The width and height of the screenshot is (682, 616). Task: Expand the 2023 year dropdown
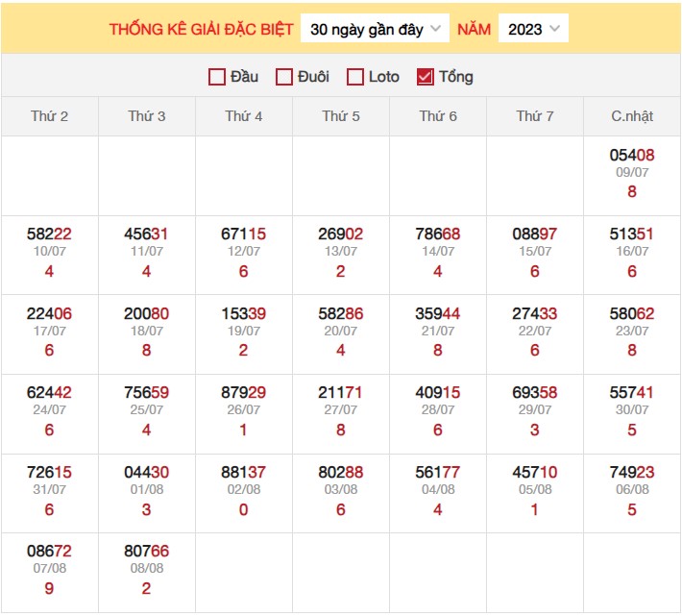(533, 29)
